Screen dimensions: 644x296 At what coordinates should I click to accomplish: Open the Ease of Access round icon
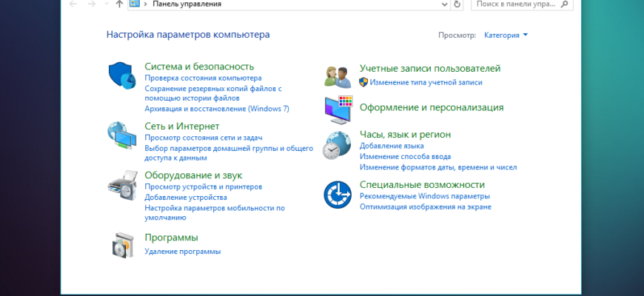pos(338,195)
